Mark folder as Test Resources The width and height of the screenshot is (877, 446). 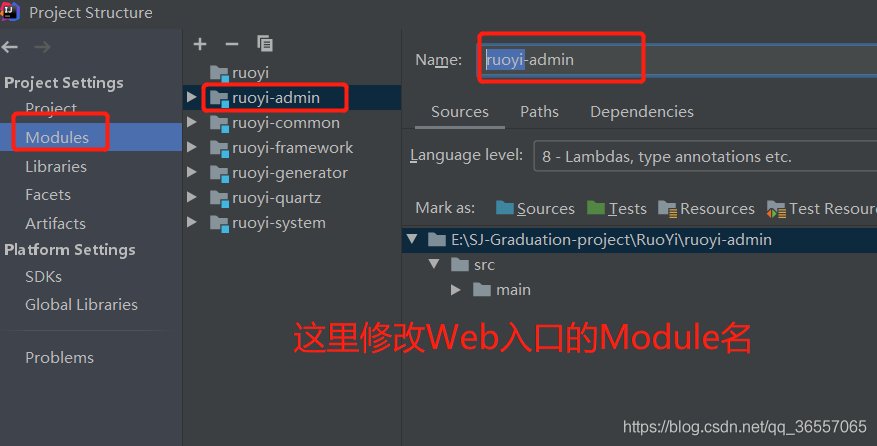tap(822, 209)
